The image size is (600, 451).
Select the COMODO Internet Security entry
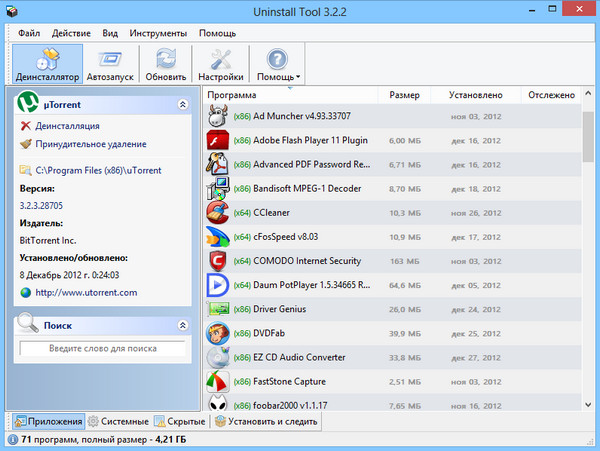pyautogui.click(x=393, y=261)
